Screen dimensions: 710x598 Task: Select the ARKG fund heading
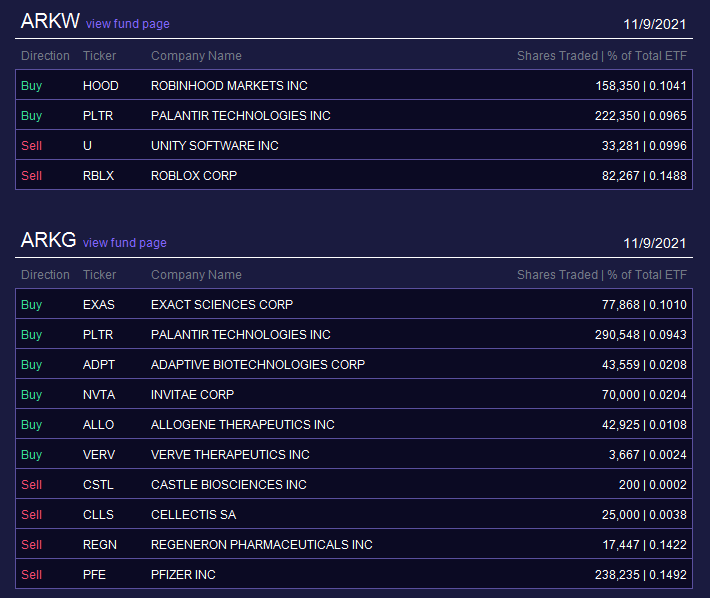(x=48, y=240)
